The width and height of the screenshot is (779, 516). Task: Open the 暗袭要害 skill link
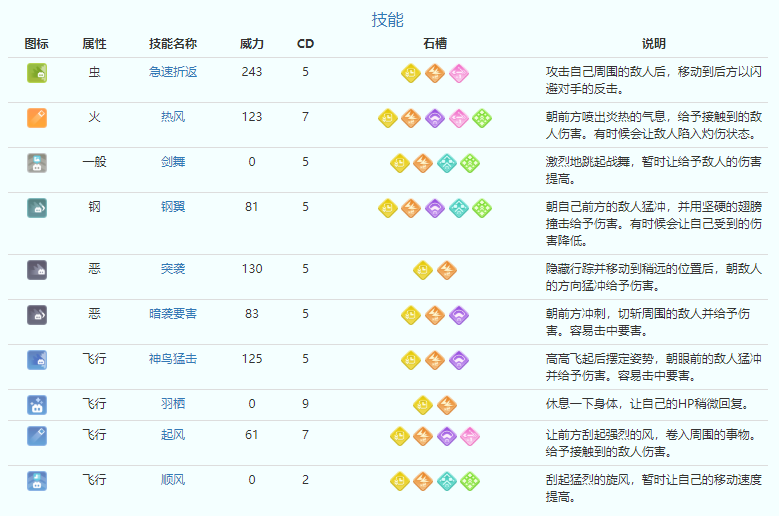[173, 314]
